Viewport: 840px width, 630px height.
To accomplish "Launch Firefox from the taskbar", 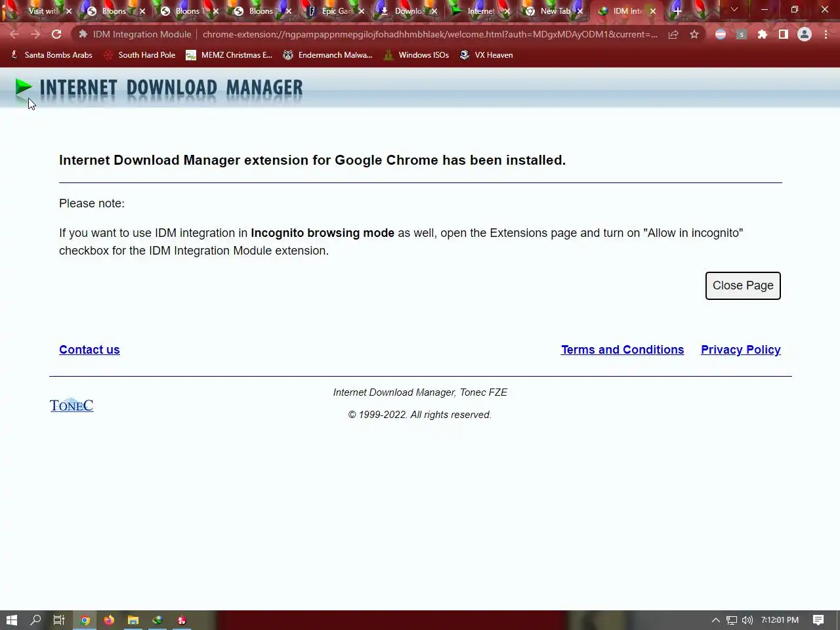I will tap(109, 620).
